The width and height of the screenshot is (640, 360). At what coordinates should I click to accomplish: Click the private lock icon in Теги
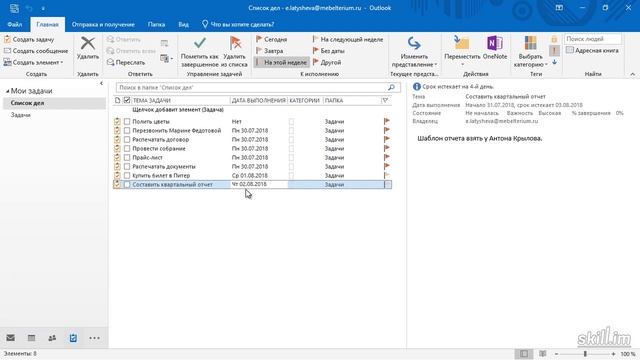click(x=554, y=39)
